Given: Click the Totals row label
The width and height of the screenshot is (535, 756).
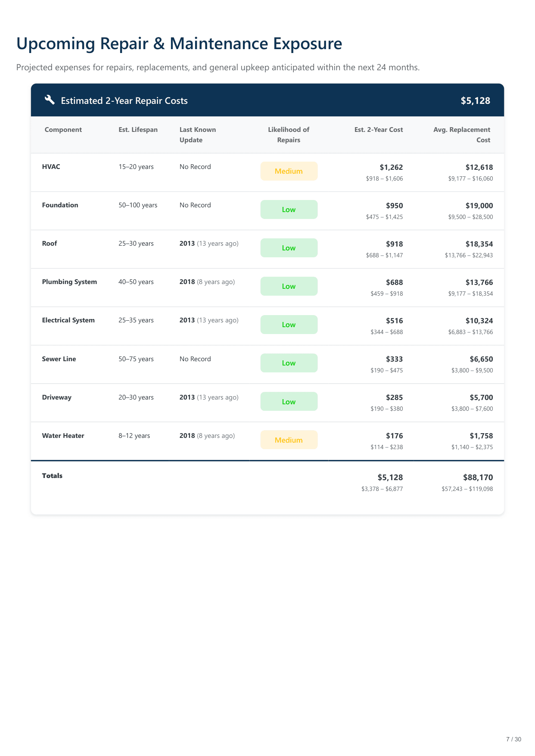Looking at the screenshot, I should pos(52,476).
